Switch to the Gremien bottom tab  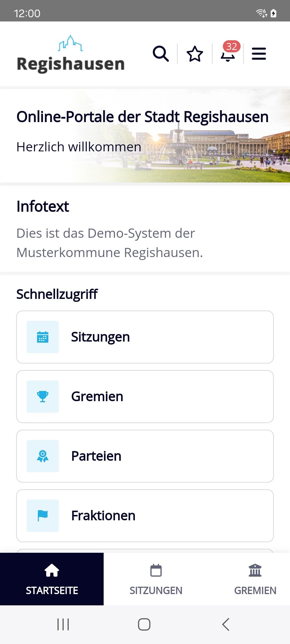pyautogui.click(x=255, y=579)
